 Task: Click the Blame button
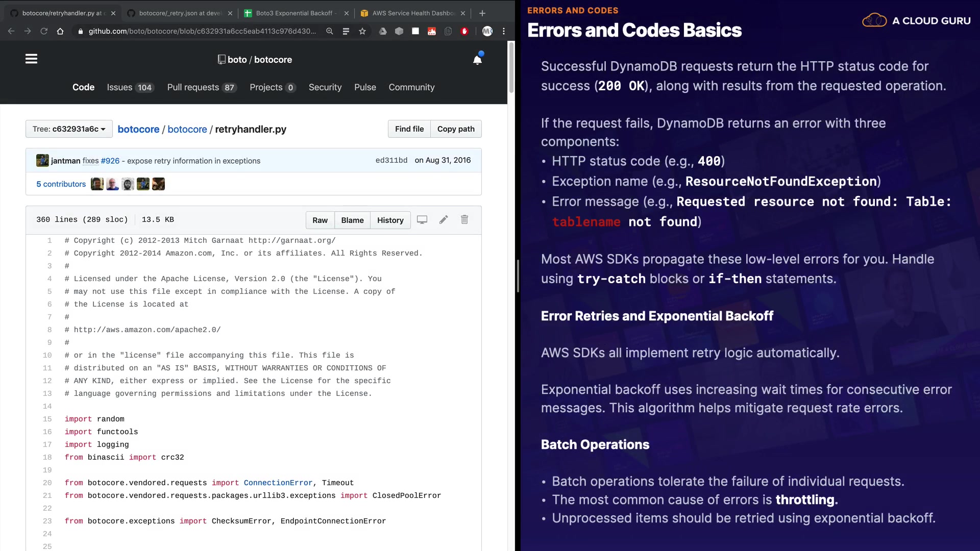click(352, 220)
